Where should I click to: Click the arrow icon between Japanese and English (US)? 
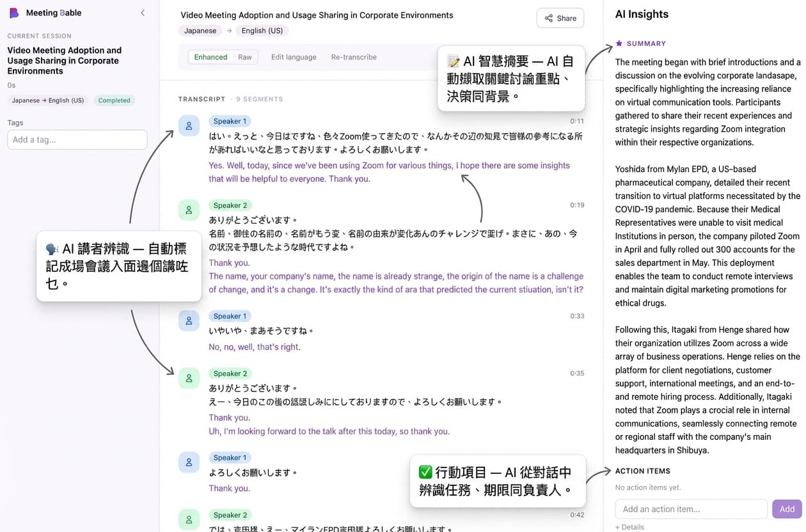230,30
